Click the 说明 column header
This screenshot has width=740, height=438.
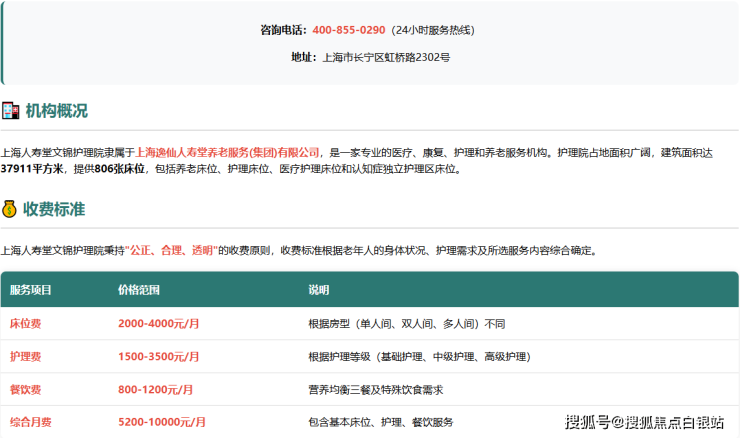point(318,290)
